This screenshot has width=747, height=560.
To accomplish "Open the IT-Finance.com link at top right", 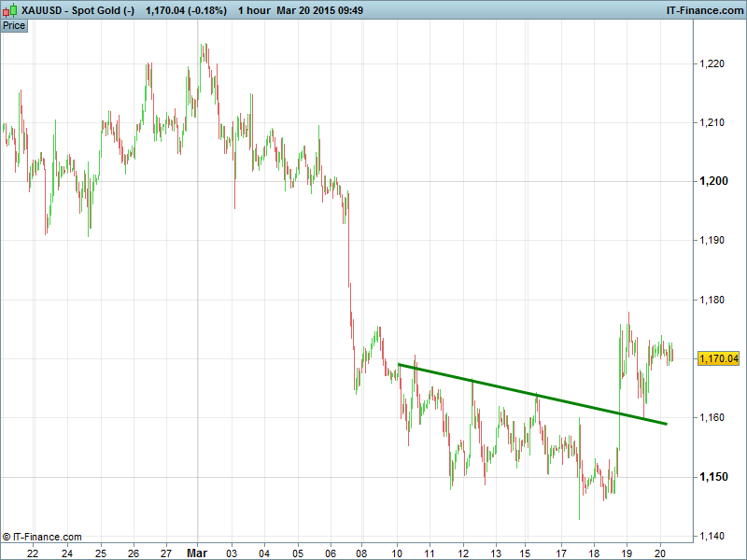I will pos(704,10).
